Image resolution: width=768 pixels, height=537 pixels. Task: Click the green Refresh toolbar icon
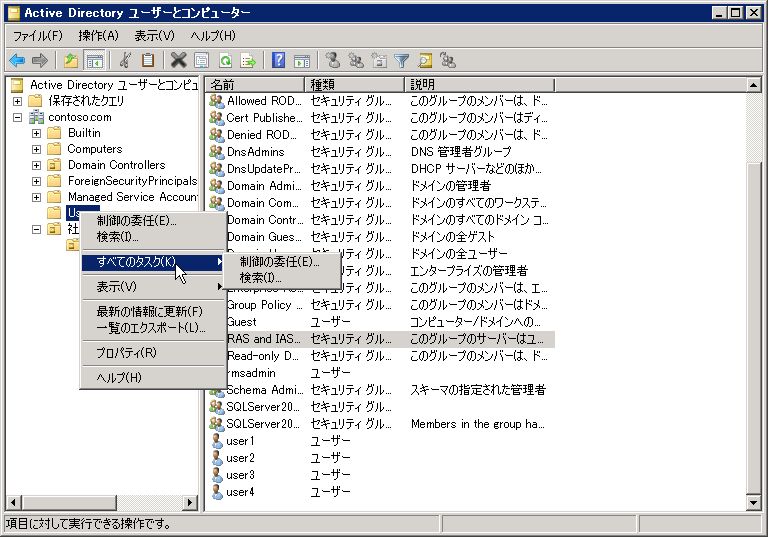225,61
